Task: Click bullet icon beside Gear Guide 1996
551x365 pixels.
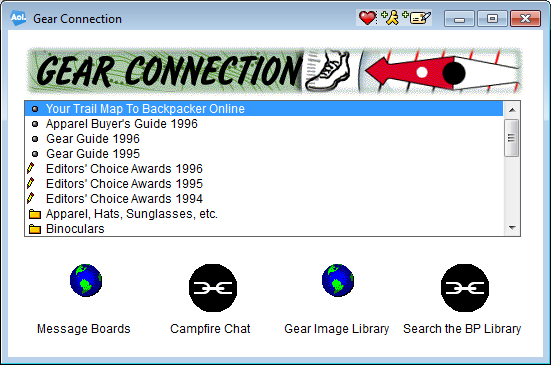Action: click(x=35, y=139)
